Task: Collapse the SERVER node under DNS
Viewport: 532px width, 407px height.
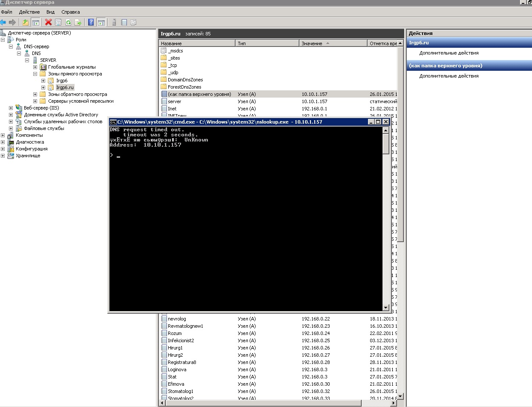Action: [27, 60]
